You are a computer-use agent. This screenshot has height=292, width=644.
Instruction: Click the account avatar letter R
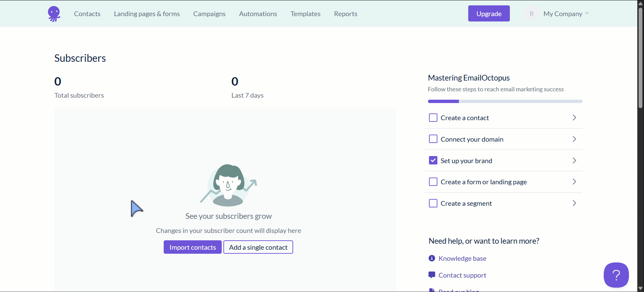pos(532,14)
